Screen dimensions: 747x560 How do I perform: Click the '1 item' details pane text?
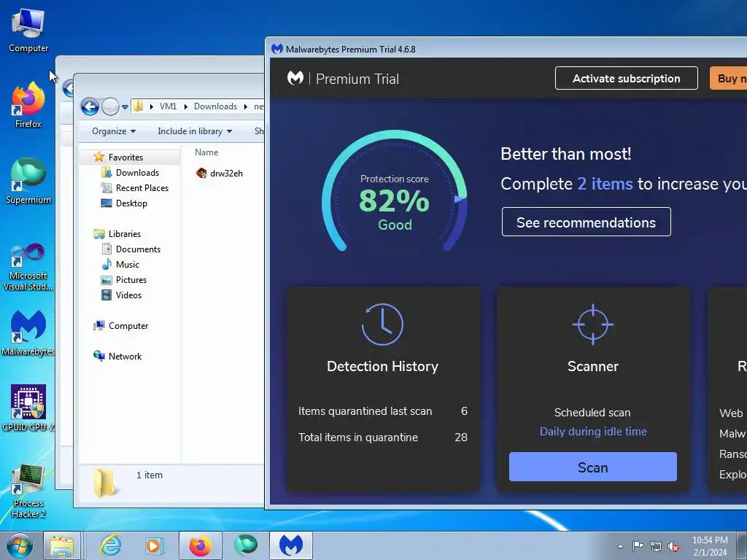149,475
